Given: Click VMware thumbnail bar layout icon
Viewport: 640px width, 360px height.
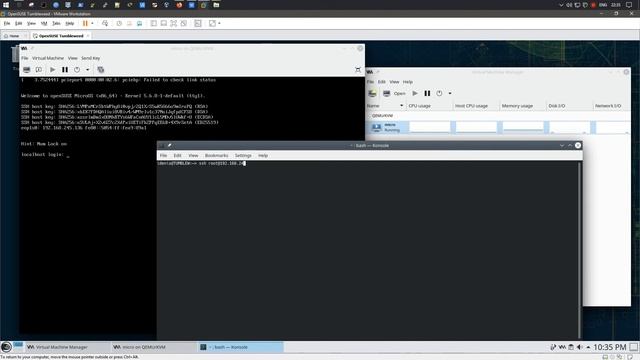Looking at the screenshot, I should pyautogui.click(x=164, y=23).
